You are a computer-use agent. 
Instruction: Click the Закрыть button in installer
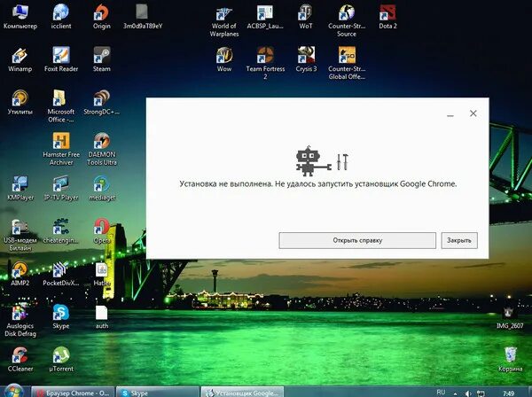point(459,240)
